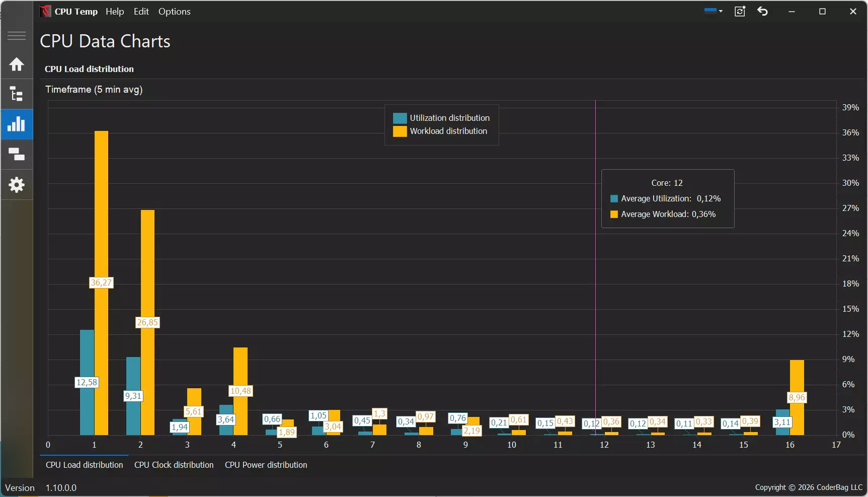868x497 pixels.
Task: Click the 0,39 data label on core 15
Action: pos(750,421)
